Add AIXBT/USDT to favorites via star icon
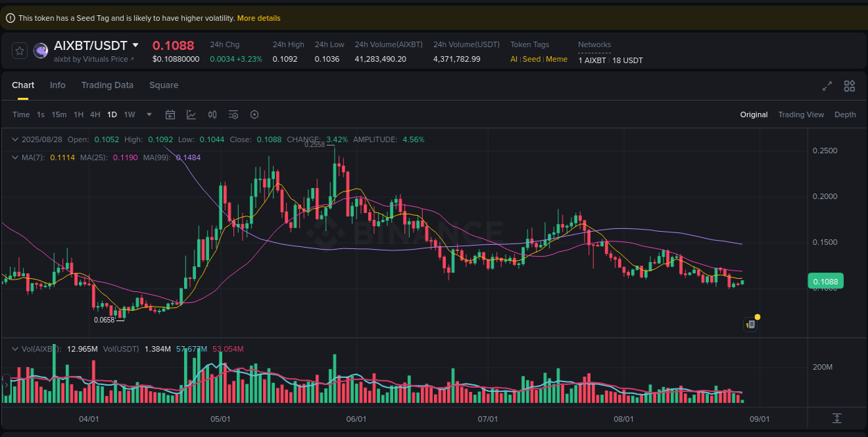The image size is (868, 437). click(x=19, y=50)
